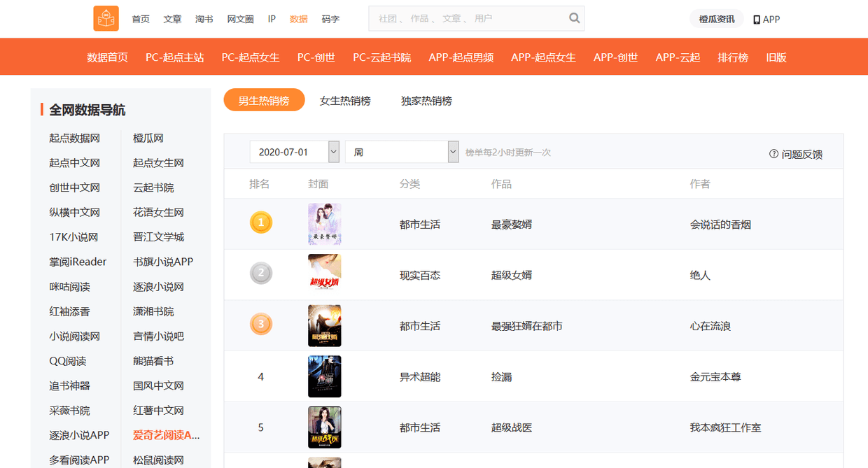Click the orange site logo icon
Viewport: 868px width, 468px height.
106,19
